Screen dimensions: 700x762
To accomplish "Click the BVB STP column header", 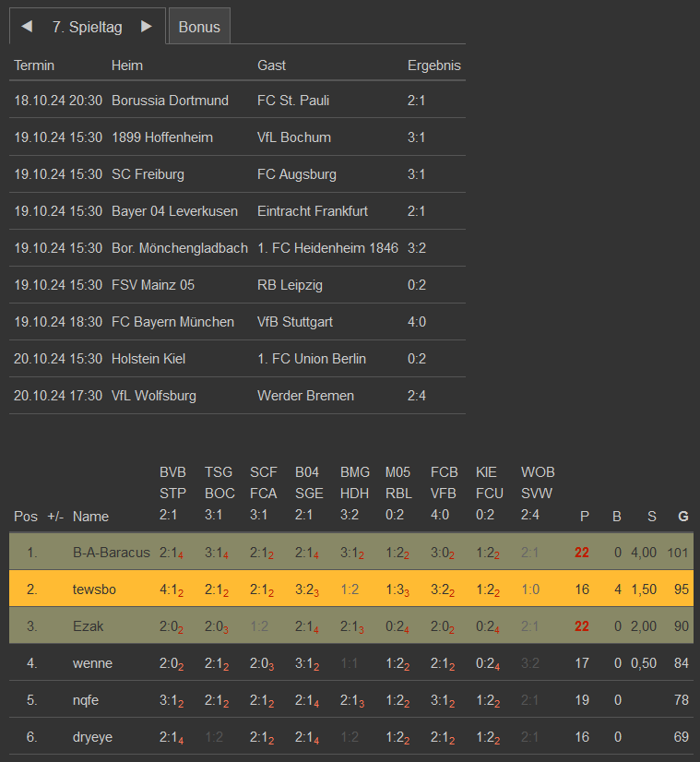I will click(x=172, y=494).
